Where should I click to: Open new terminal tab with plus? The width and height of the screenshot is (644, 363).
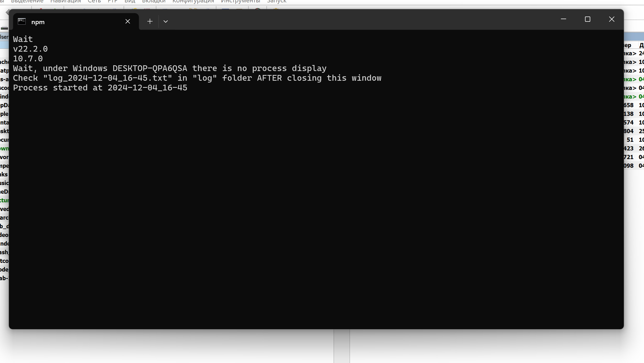[x=150, y=21]
